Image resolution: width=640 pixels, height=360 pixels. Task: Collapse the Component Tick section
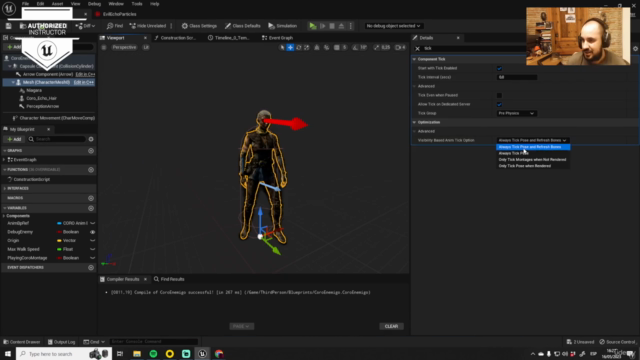(414, 59)
